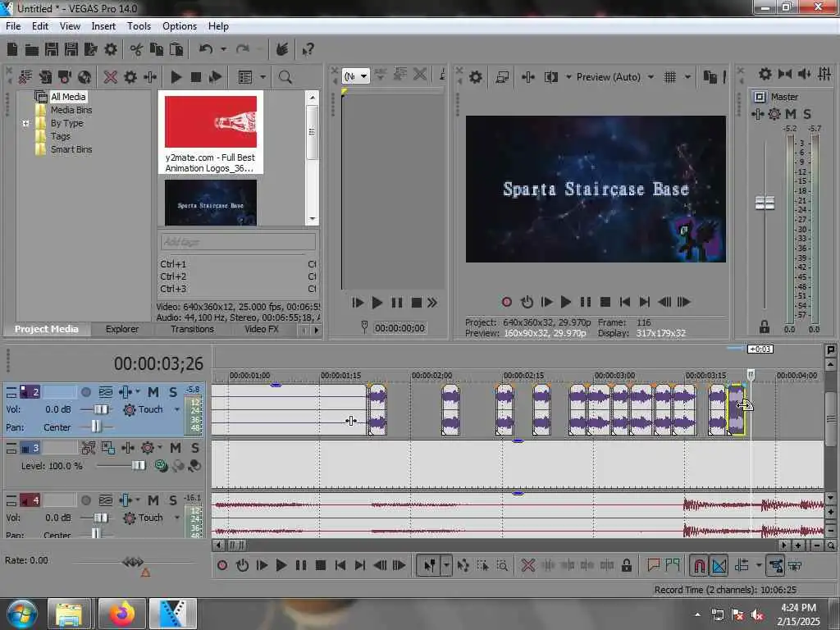Screen dimensions: 840x630
Task: Select the Sparta Staircase Base thumbnail
Action: point(211,203)
